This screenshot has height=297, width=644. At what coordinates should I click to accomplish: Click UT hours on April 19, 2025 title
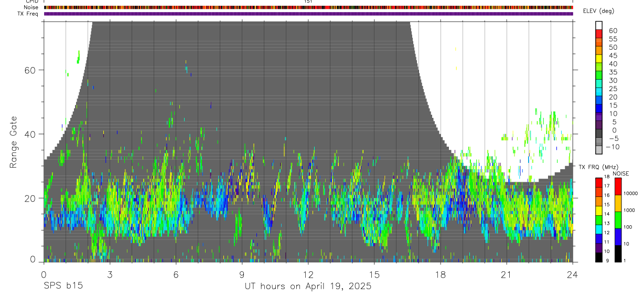tap(308, 286)
